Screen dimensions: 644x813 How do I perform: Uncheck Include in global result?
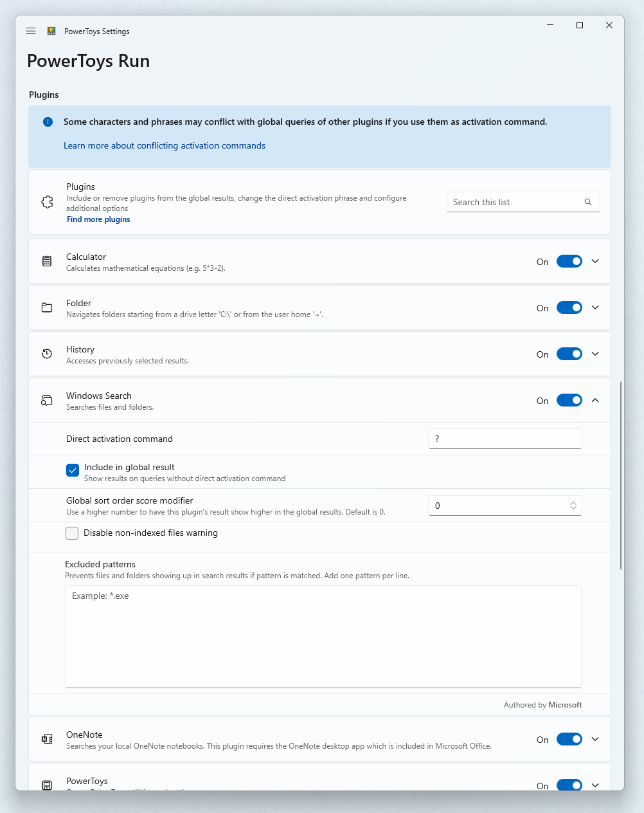(72, 470)
